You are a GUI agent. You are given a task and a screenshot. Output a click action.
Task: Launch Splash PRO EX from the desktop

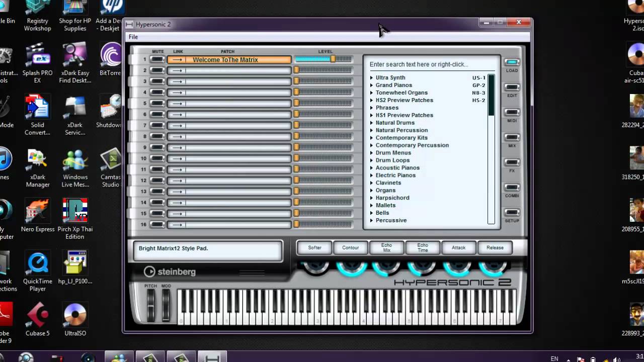point(38,63)
